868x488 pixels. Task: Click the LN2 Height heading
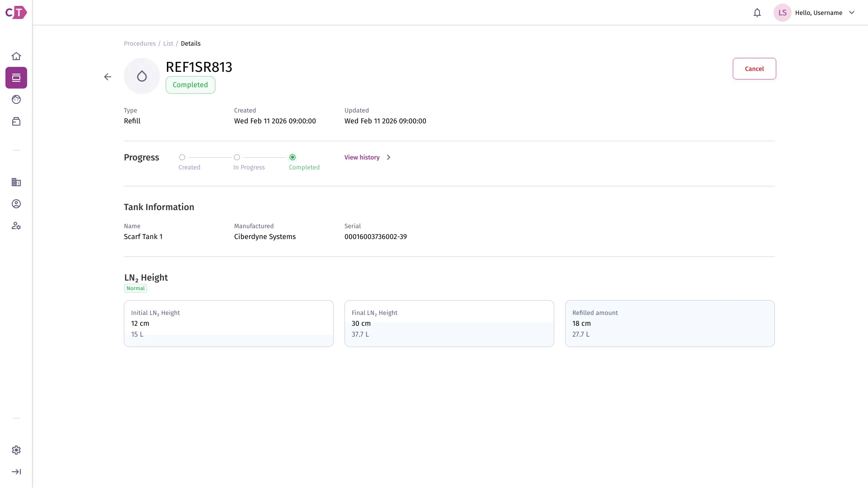coord(146,278)
